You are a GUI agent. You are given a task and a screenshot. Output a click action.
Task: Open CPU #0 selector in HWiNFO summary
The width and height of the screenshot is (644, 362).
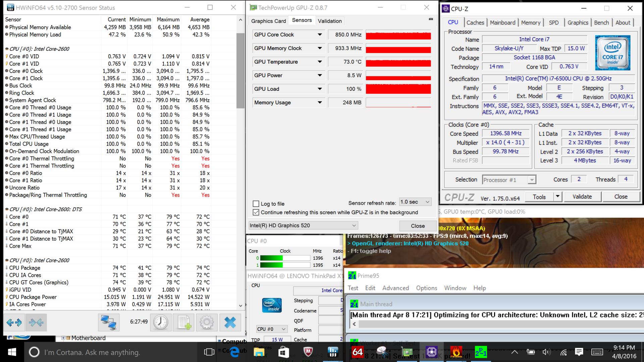(x=272, y=329)
